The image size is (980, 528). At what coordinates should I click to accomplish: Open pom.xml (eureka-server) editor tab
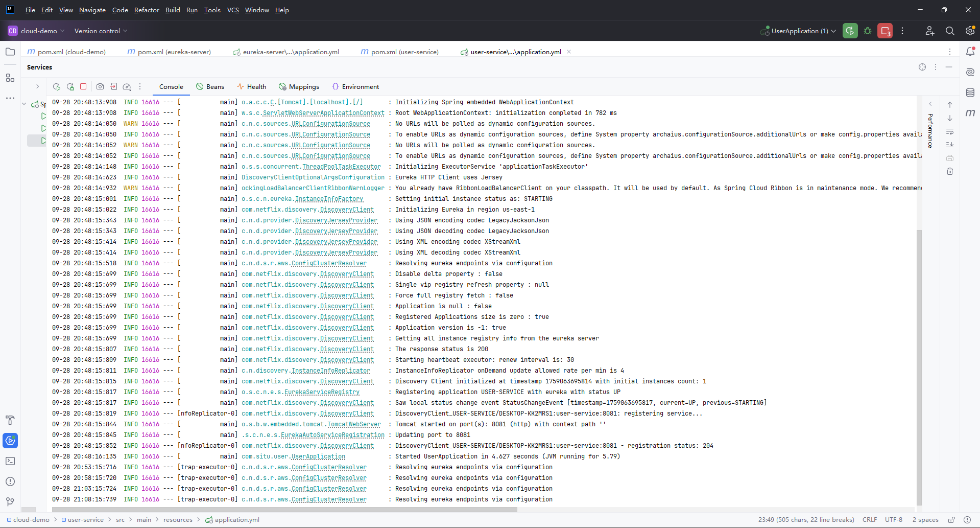point(169,52)
